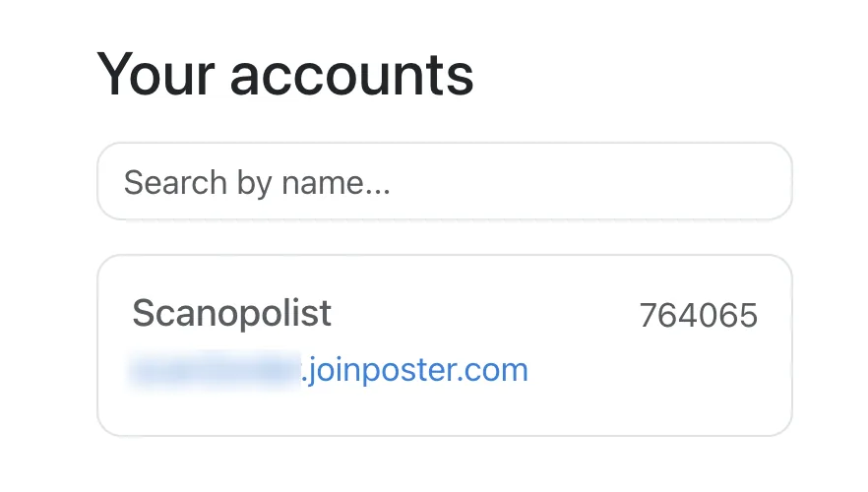868x492 pixels.
Task: Click the Your accounts heading
Action: coord(285,74)
